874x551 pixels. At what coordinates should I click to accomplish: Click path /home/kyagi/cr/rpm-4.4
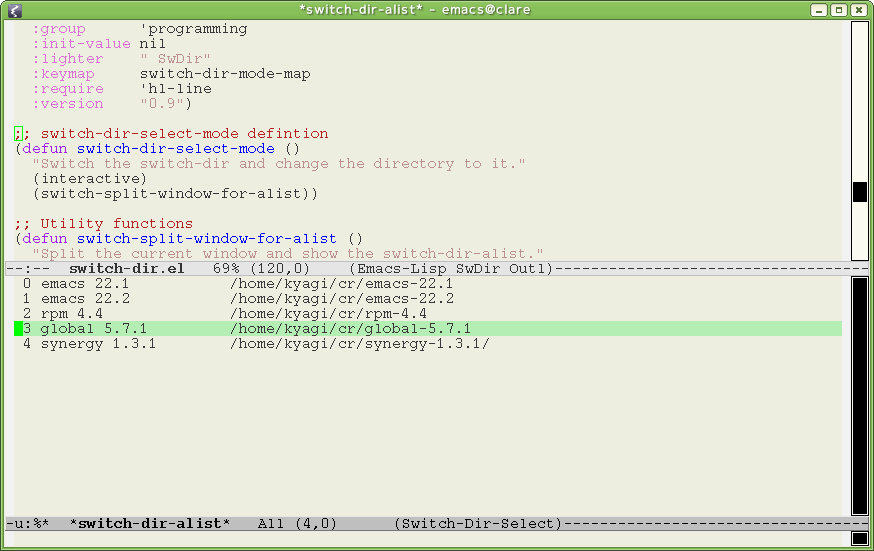(328, 314)
